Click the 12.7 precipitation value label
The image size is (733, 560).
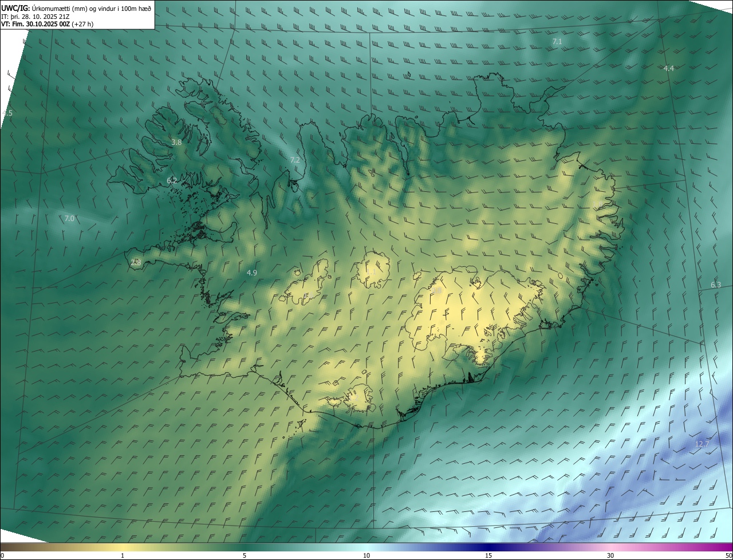[702, 444]
